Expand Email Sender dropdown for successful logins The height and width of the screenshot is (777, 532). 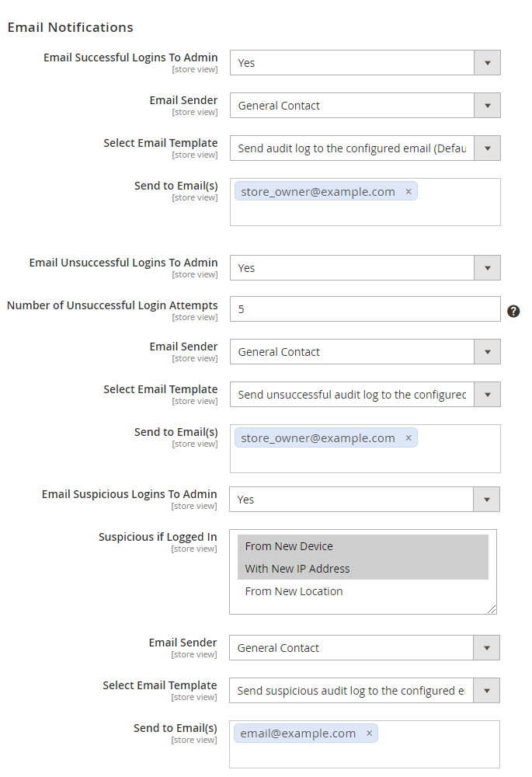pos(365,106)
